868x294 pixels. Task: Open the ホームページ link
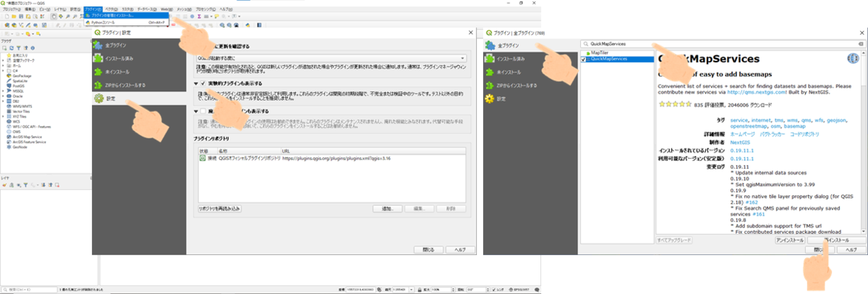743,134
